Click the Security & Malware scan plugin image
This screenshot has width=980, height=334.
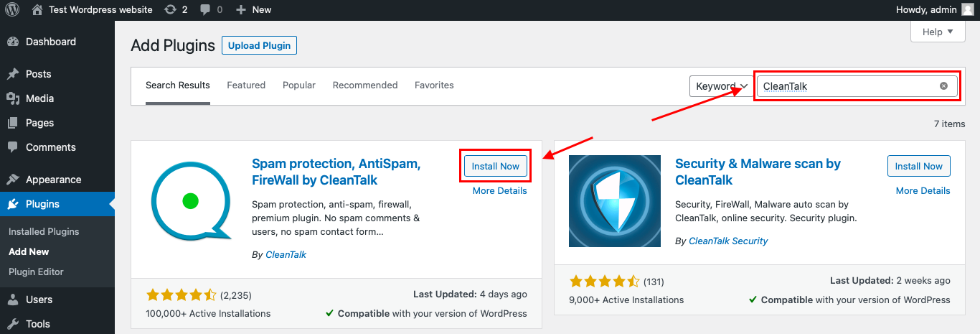(615, 201)
